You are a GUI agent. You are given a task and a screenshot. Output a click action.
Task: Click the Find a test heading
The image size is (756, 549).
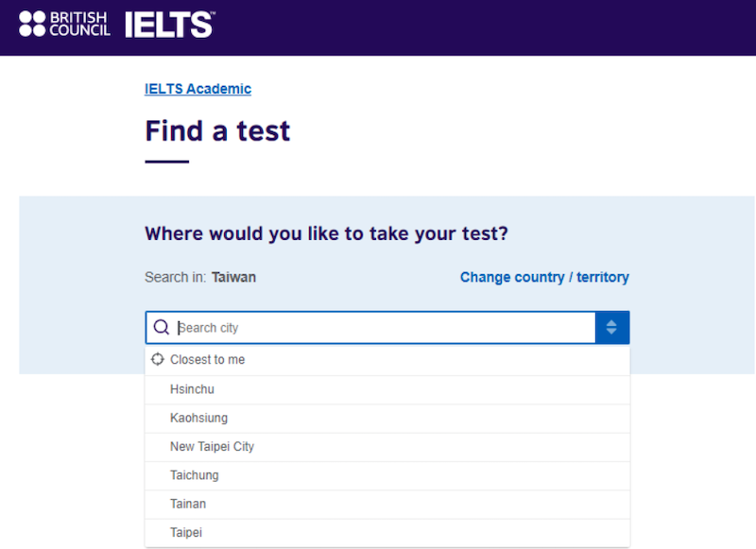coord(217,131)
